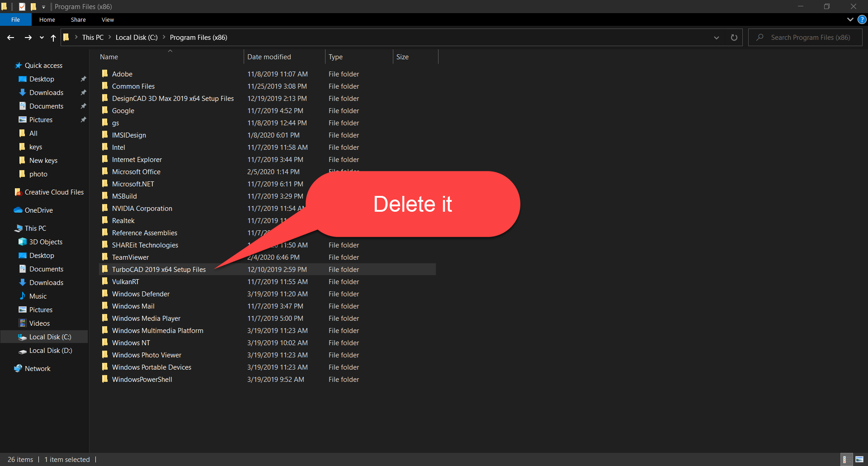
Task: Select the VulkanRT folder icon
Action: click(x=105, y=281)
